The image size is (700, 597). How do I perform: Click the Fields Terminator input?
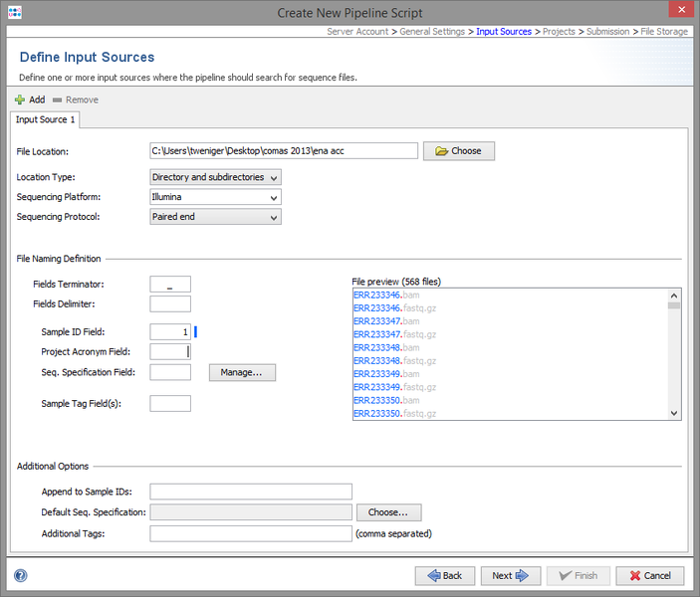click(170, 285)
